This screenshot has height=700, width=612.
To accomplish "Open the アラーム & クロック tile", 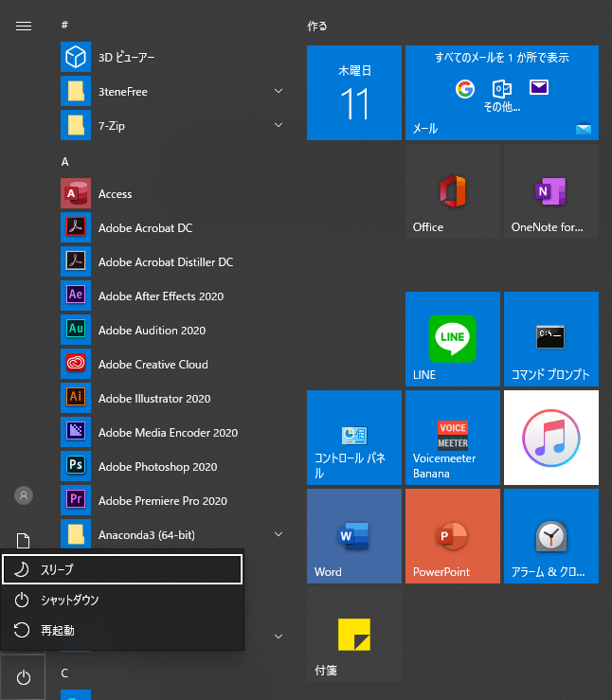I will pyautogui.click(x=551, y=536).
